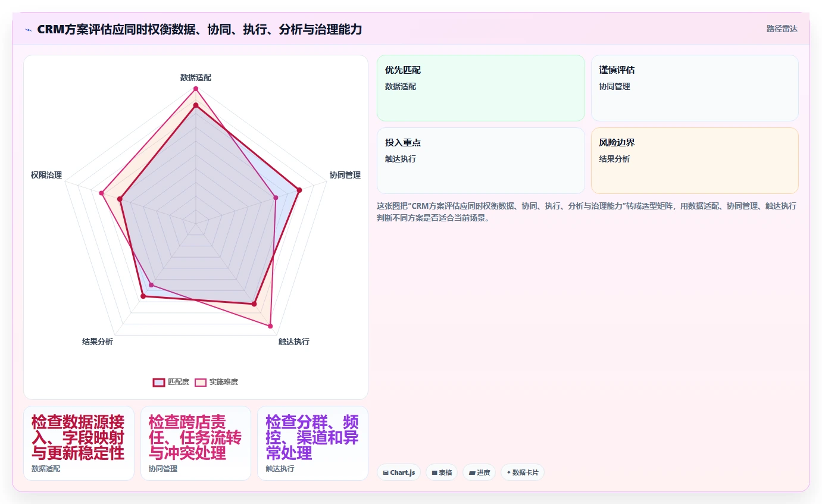
Task: Click the 结果分析 axis label on radar
Action: click(x=98, y=342)
